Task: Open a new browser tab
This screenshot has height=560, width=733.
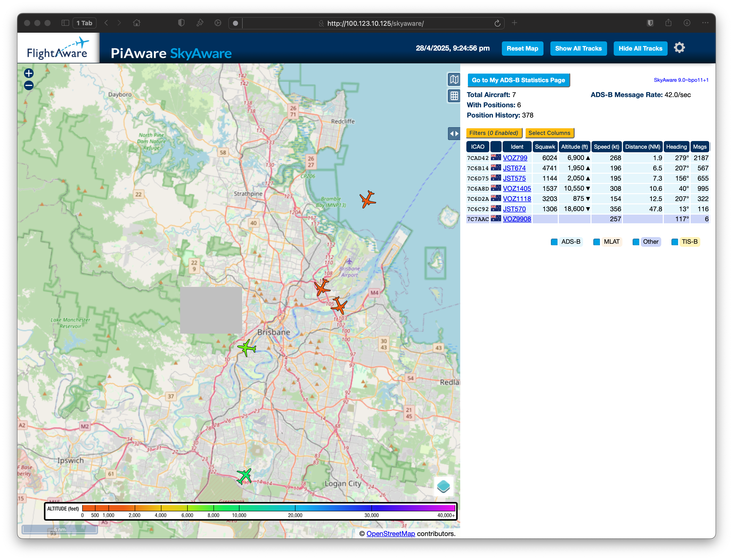Action: click(x=514, y=23)
